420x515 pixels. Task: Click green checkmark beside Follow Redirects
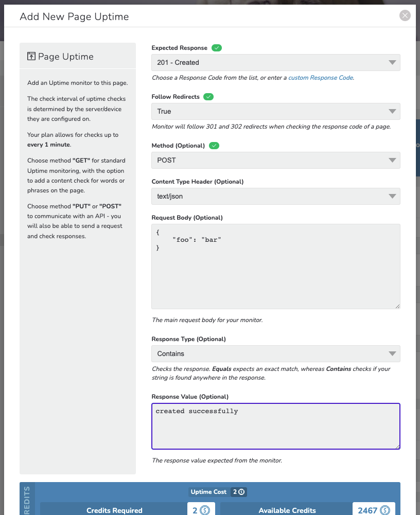coord(208,97)
